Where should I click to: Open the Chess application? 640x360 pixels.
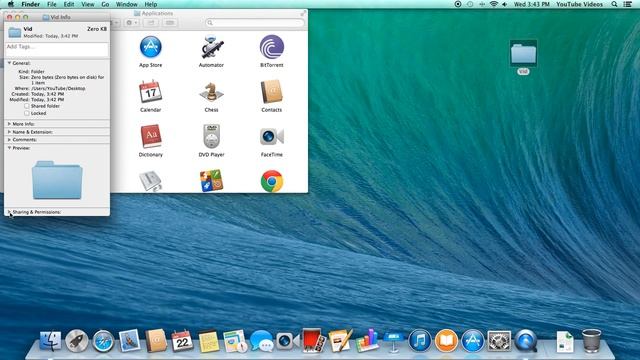(x=211, y=92)
